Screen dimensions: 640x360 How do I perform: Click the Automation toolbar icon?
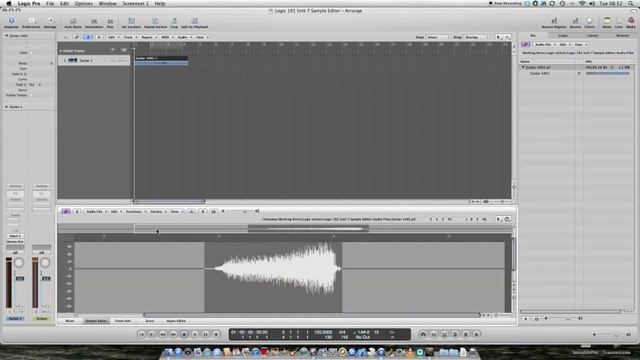tap(94, 23)
